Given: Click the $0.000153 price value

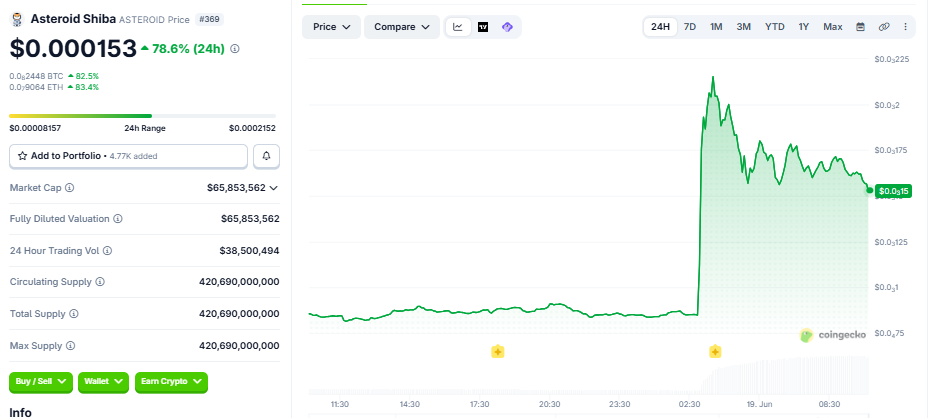Looking at the screenshot, I should click(x=73, y=49).
